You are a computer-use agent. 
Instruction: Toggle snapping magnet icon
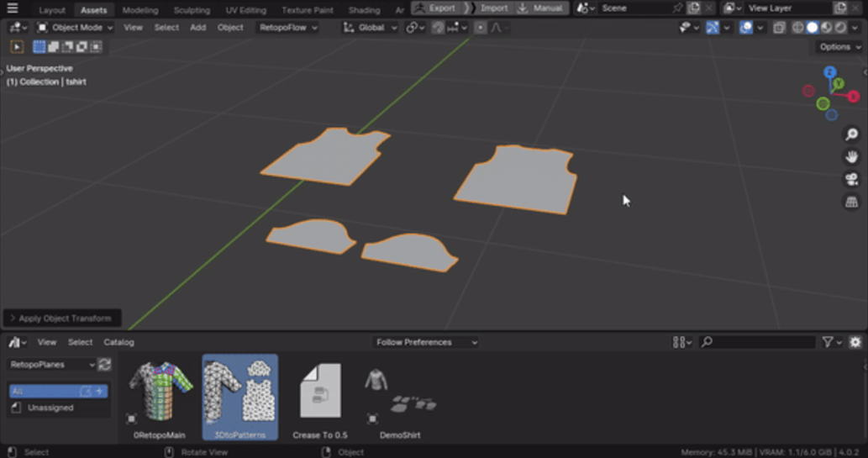(438, 27)
